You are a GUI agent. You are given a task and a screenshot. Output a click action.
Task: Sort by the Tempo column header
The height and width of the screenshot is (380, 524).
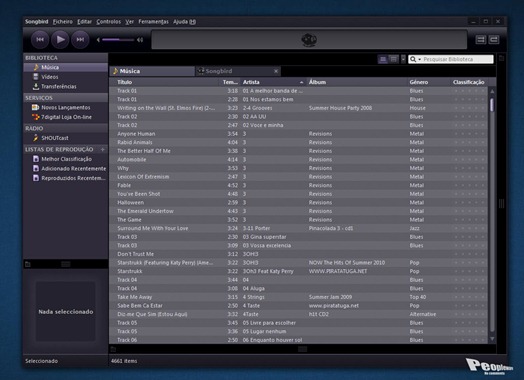pyautogui.click(x=230, y=82)
